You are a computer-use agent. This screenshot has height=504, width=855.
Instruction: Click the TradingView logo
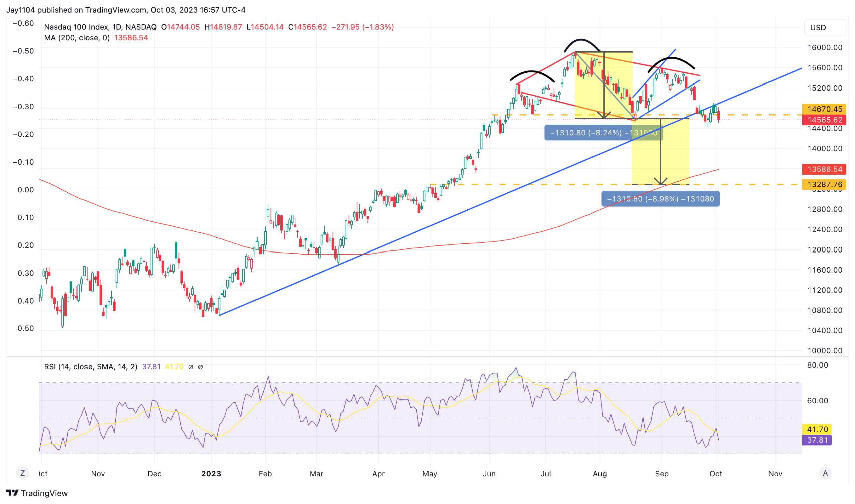coord(37,493)
